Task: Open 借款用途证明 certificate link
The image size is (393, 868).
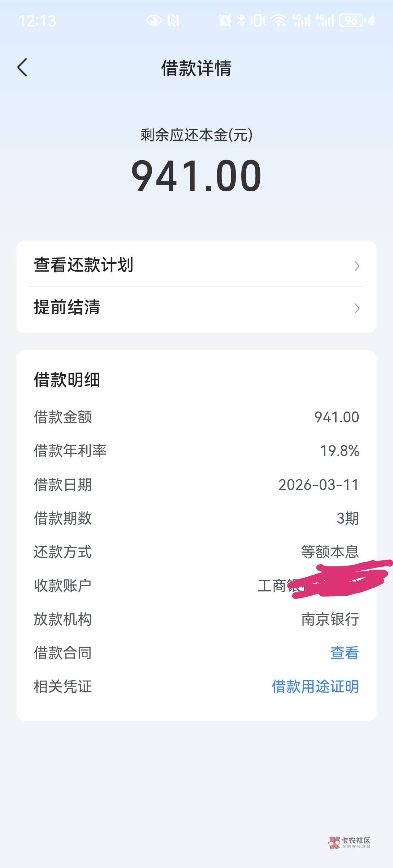Action: (x=315, y=686)
